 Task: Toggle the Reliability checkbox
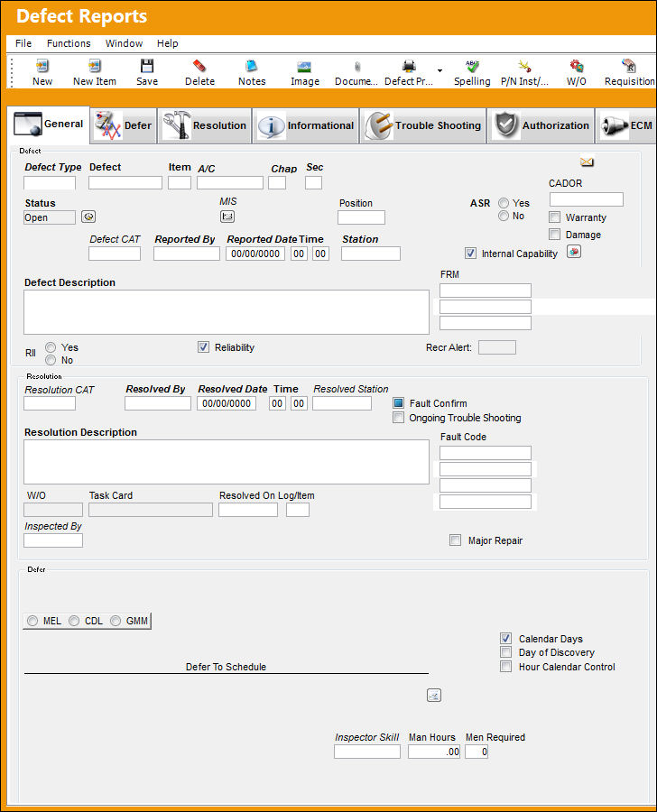coord(203,347)
